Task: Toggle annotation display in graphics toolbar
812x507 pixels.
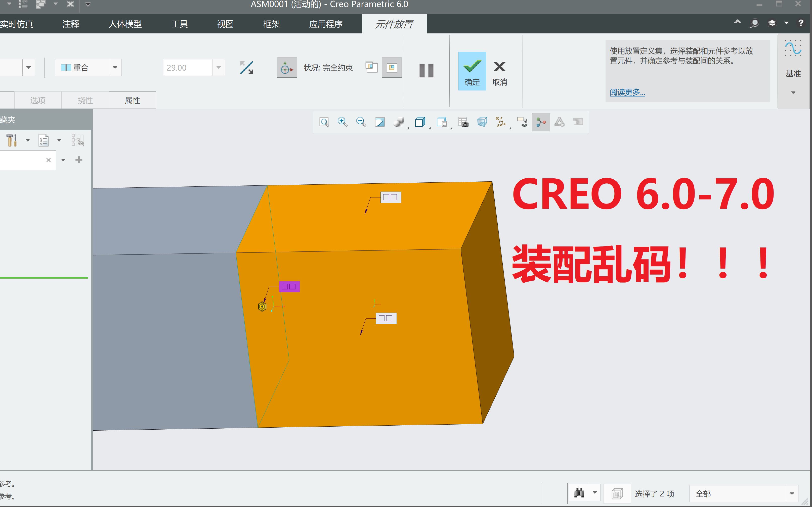Action: [x=522, y=122]
